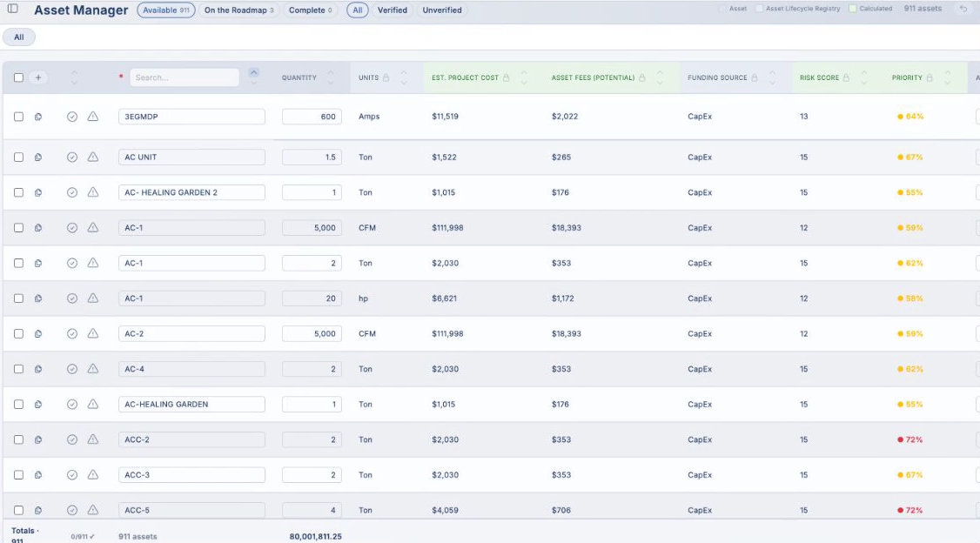Click the undo arrow icon at top right
This screenshot has width=980, height=543.
(963, 9)
